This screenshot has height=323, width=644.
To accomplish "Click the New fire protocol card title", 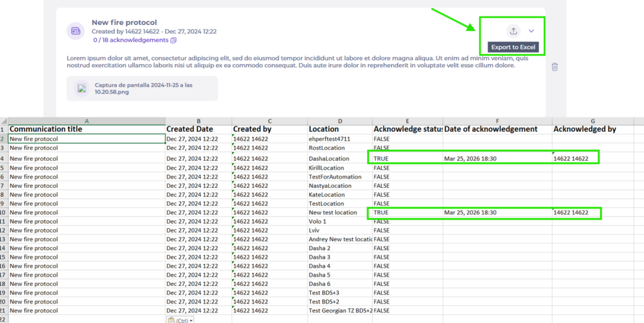I will pos(124,22).
